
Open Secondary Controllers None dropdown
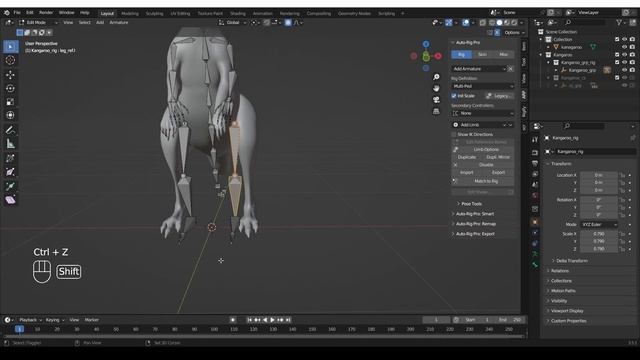(482, 113)
